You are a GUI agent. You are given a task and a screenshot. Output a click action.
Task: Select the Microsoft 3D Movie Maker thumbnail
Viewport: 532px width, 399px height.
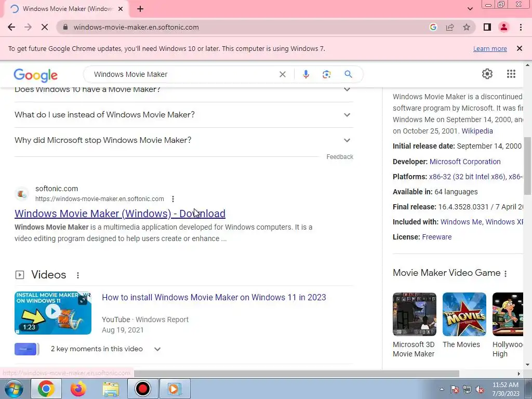tap(414, 314)
